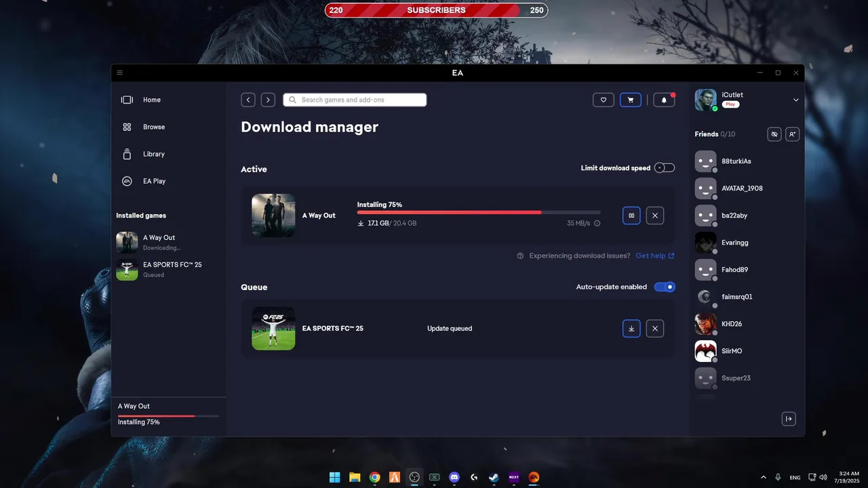Screen dimensions: 868x488
Task: Click the A Way Out install progress bar
Action: [x=479, y=212]
